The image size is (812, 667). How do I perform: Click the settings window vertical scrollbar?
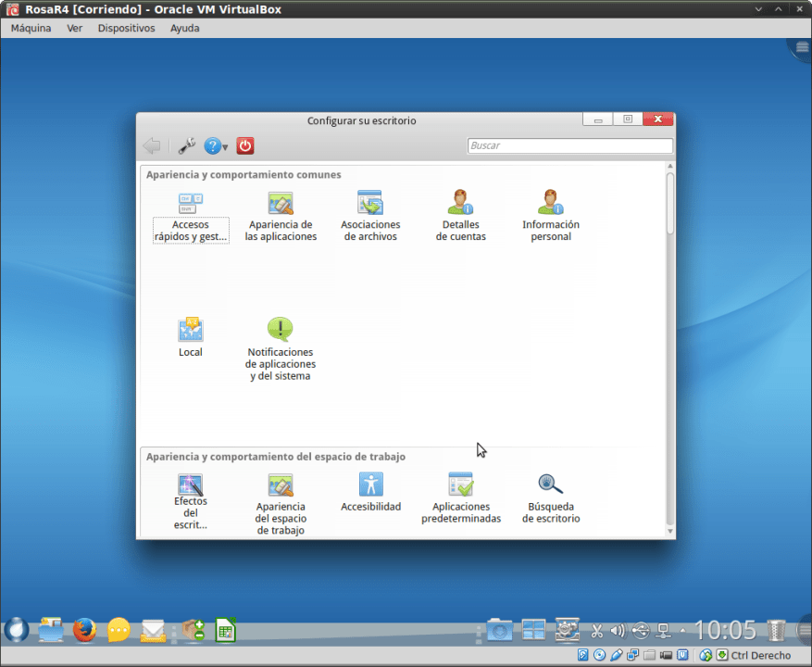tap(670, 203)
